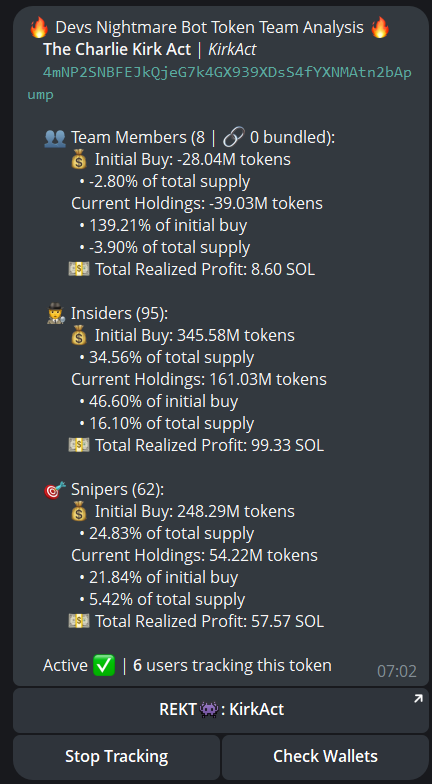The height and width of the screenshot is (784, 432).
Task: Click the fire emoji after Team Analysis
Action: click(380, 28)
